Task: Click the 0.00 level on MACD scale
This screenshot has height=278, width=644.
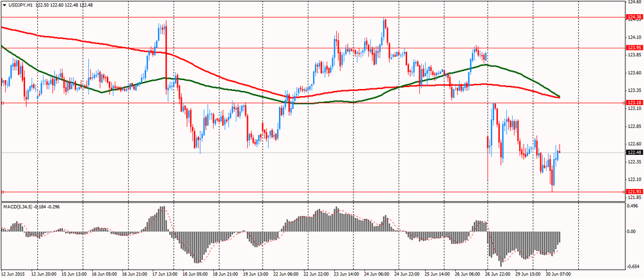Action: click(632, 232)
